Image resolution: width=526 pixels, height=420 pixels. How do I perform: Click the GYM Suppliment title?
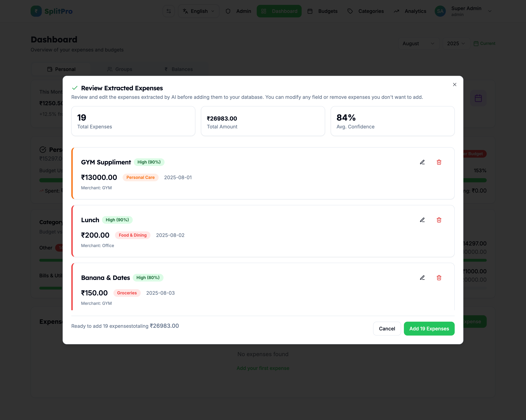pyautogui.click(x=106, y=162)
